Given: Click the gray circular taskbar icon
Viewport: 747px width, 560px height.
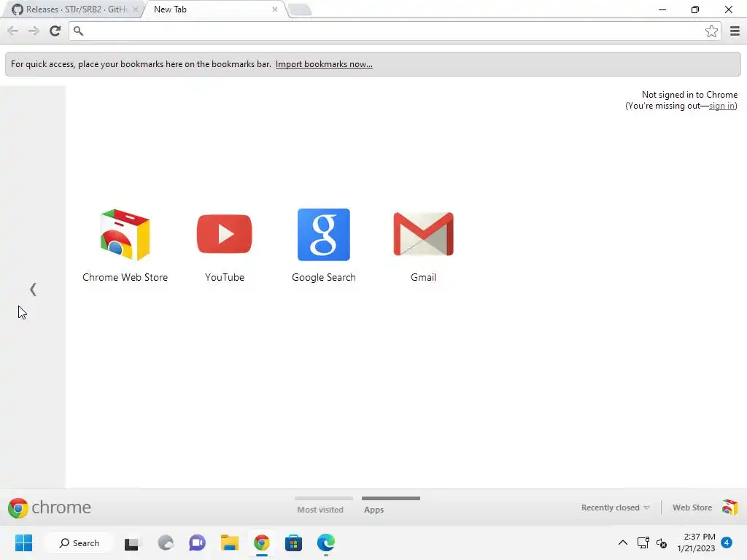Looking at the screenshot, I should tap(166, 542).
